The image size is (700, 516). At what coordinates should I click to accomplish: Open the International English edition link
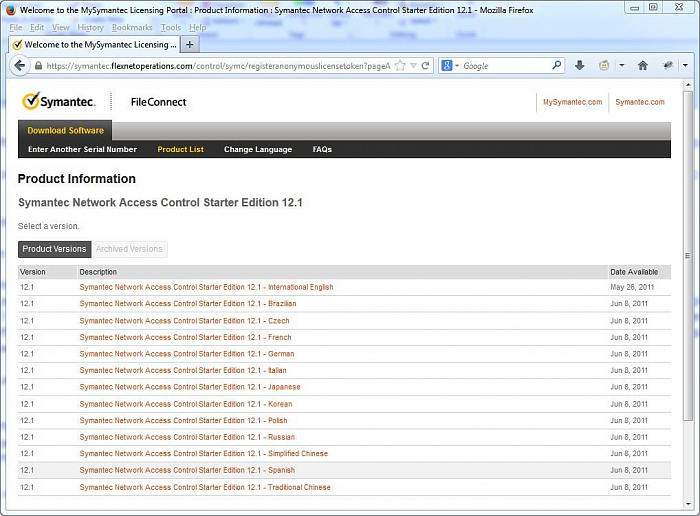click(206, 287)
